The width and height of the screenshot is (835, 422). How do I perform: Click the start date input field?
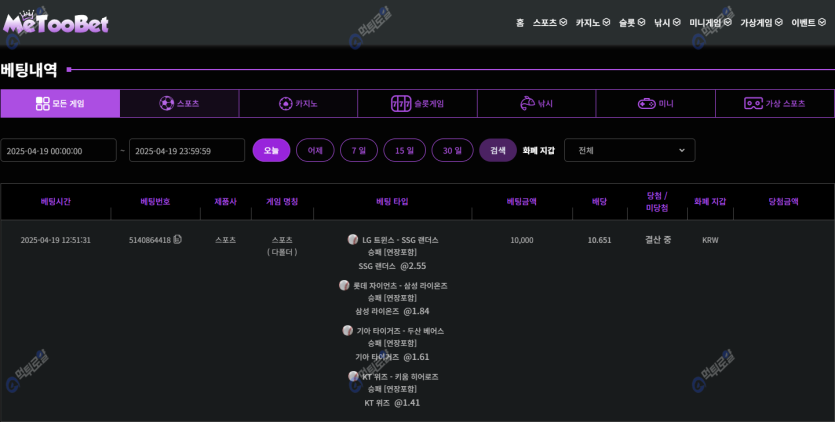(x=58, y=150)
